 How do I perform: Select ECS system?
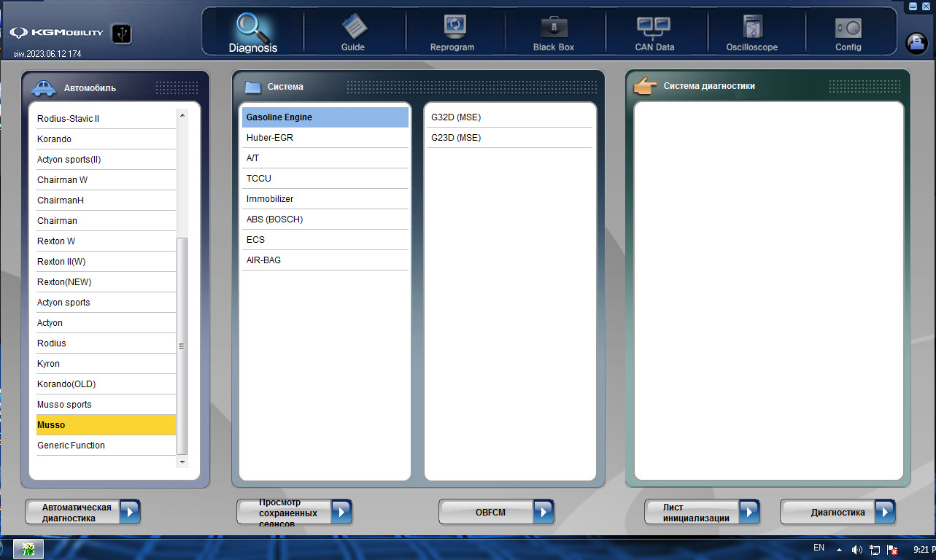click(x=325, y=239)
